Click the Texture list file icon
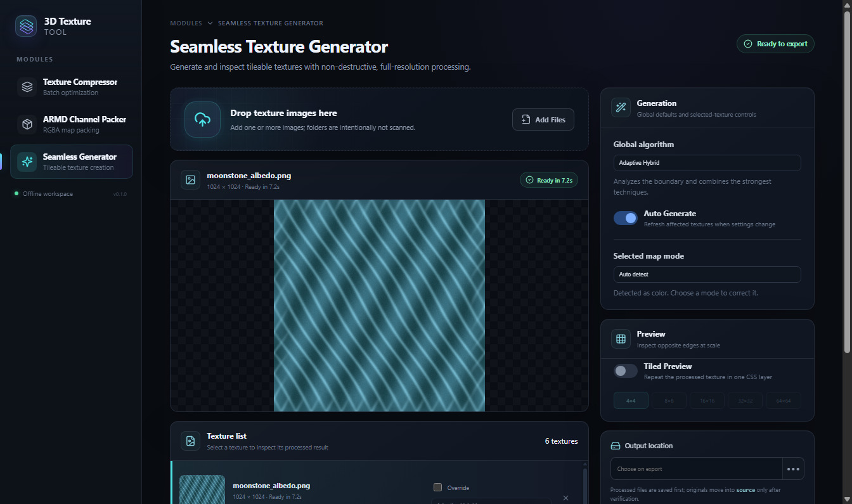This screenshot has height=504, width=852. coord(190,441)
